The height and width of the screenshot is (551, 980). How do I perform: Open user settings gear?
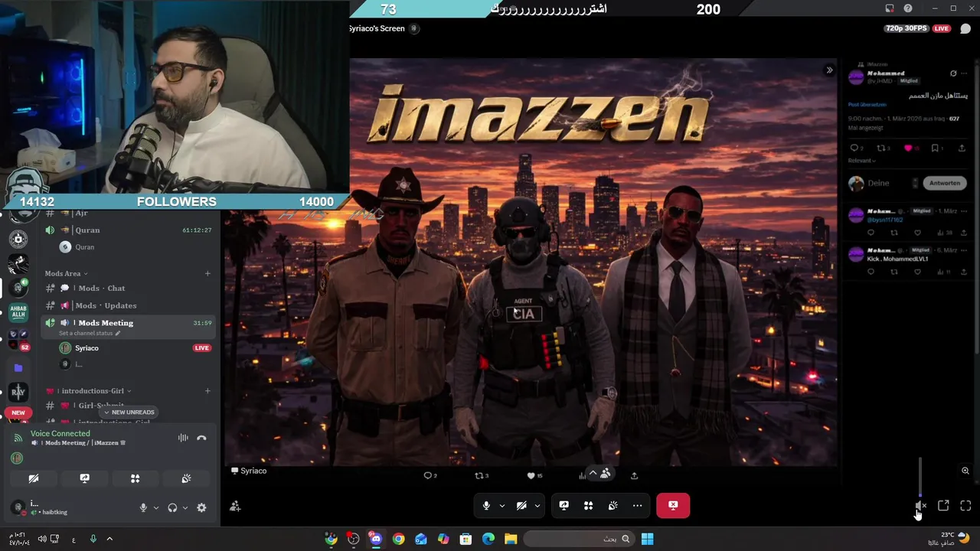pyautogui.click(x=201, y=507)
